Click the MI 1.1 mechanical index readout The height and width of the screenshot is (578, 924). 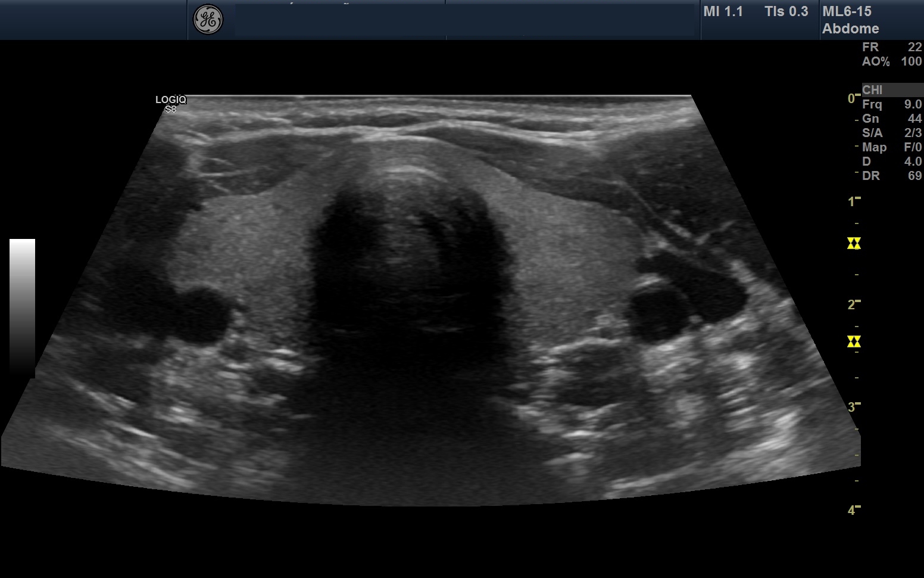[723, 11]
